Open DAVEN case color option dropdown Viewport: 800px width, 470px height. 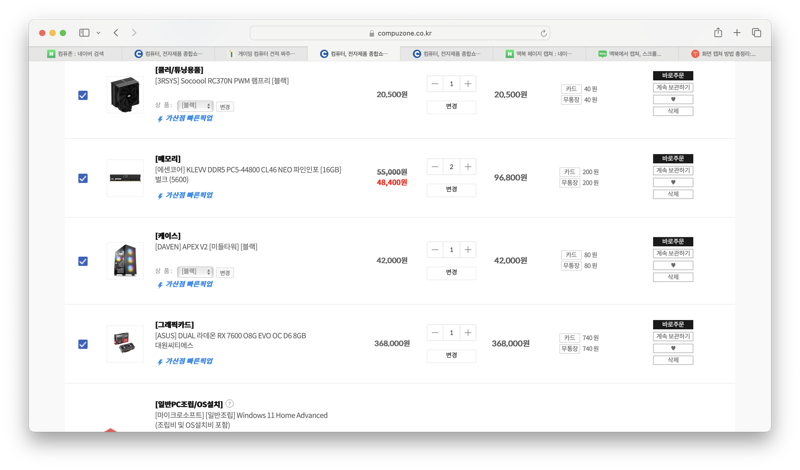click(x=195, y=271)
